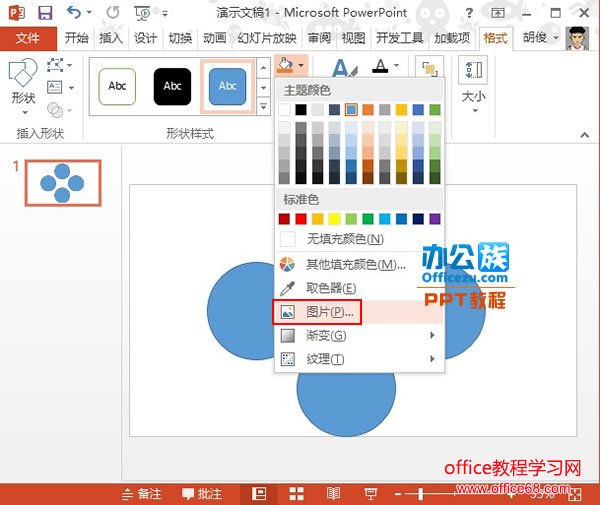
Task: Switch to the 切换 tab
Action: point(180,38)
